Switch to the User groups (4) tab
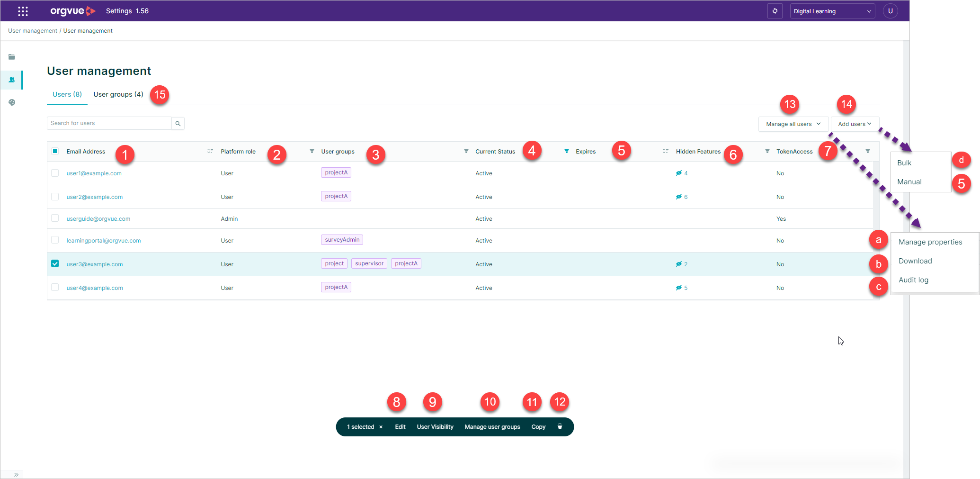Viewport: 980px width, 479px height. pyautogui.click(x=118, y=94)
